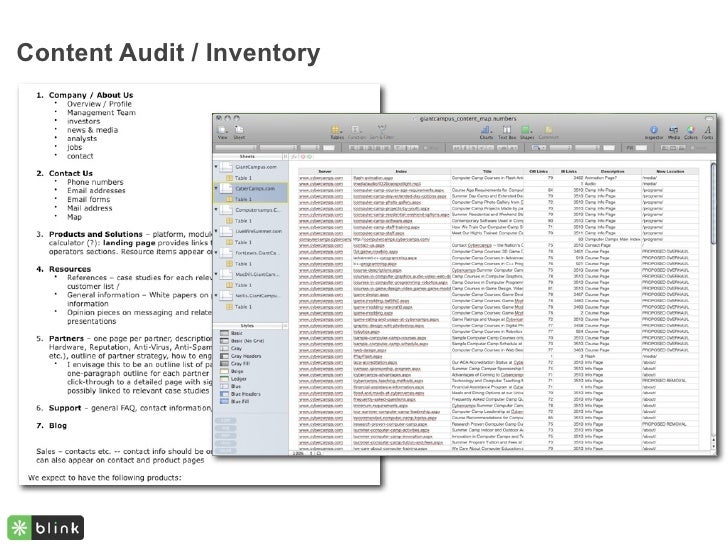Apply the Blue Headers table style
This screenshot has width=728, height=546.
pyautogui.click(x=240, y=394)
